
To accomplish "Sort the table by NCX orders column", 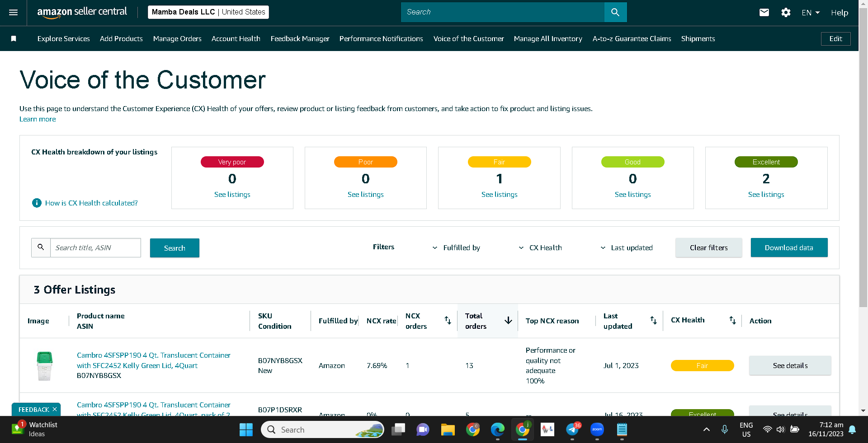I will coord(448,320).
